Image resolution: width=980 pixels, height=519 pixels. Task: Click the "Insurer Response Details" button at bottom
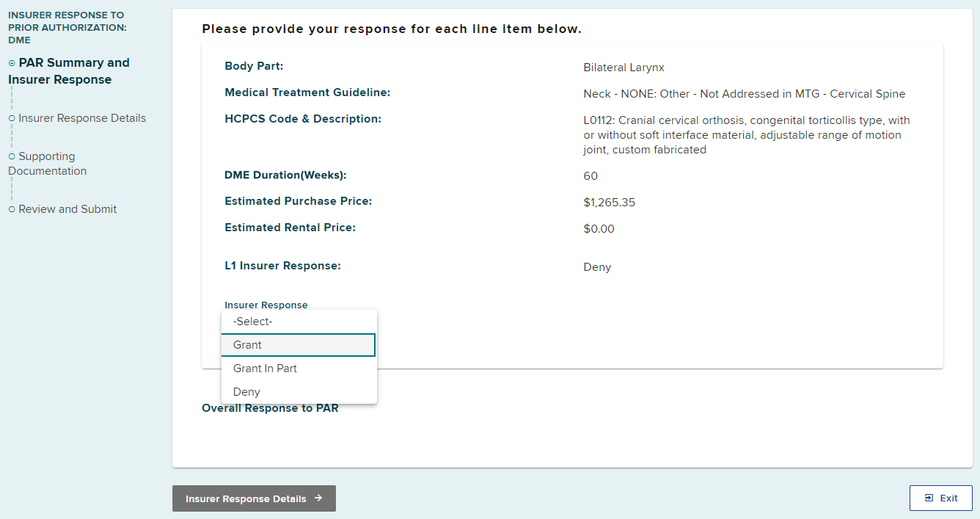click(254, 498)
